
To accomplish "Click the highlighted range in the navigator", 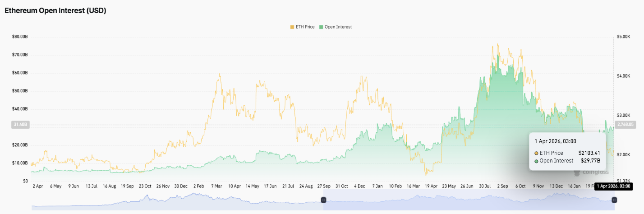I will [x=469, y=200].
